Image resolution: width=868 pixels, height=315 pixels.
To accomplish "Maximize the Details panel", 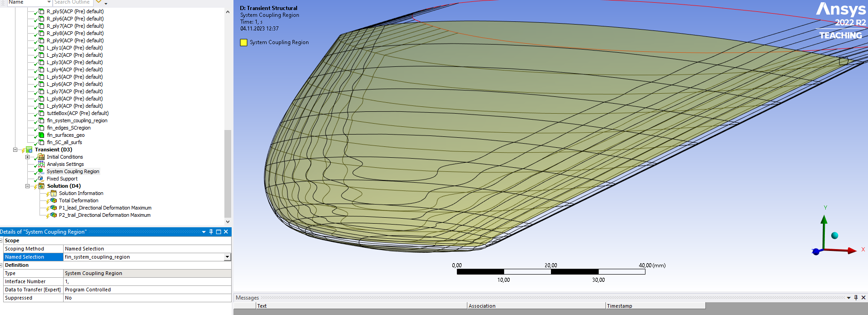I will coord(218,232).
